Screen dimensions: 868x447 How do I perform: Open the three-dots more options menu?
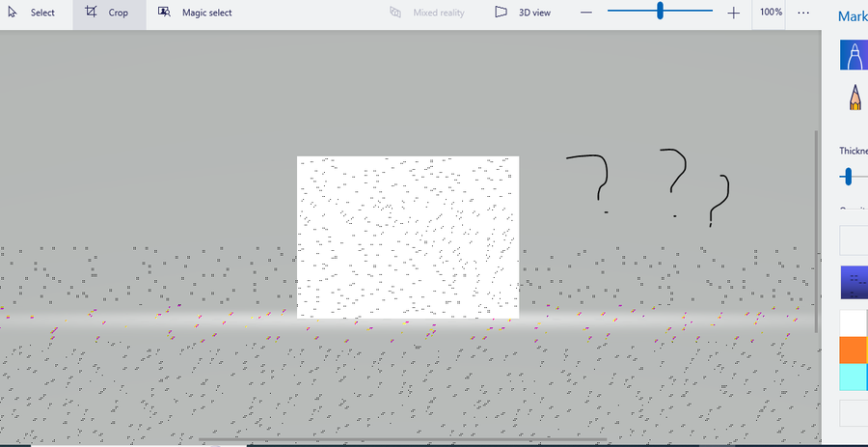point(803,13)
